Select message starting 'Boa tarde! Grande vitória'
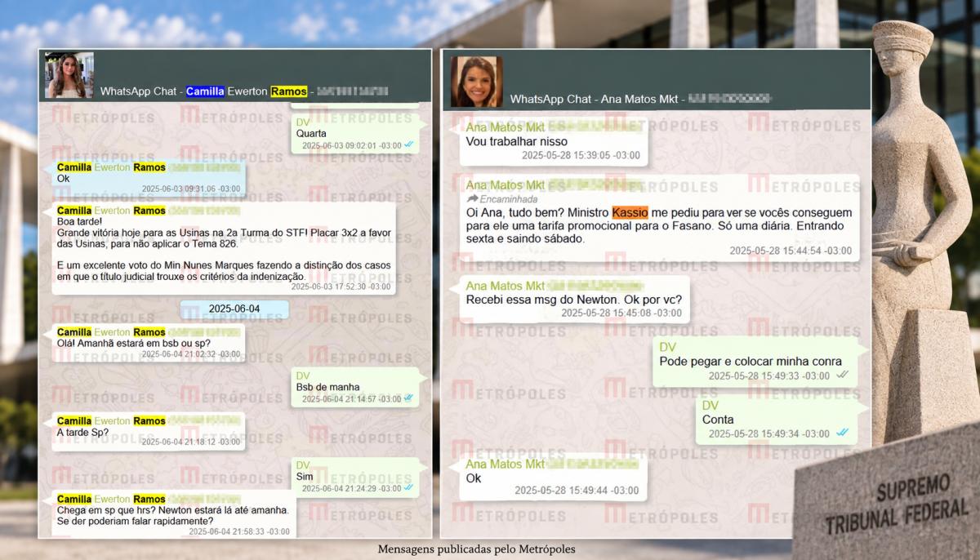The height and width of the screenshot is (560, 980). pos(225,248)
